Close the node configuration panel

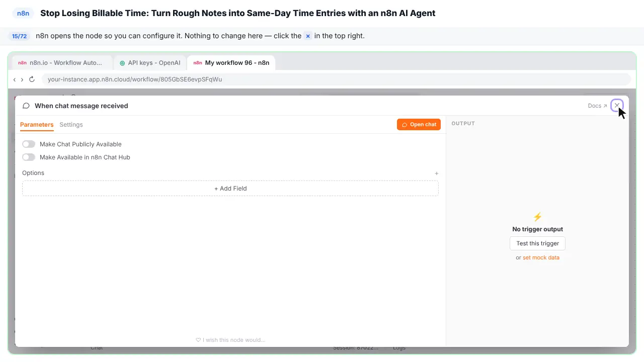(617, 106)
